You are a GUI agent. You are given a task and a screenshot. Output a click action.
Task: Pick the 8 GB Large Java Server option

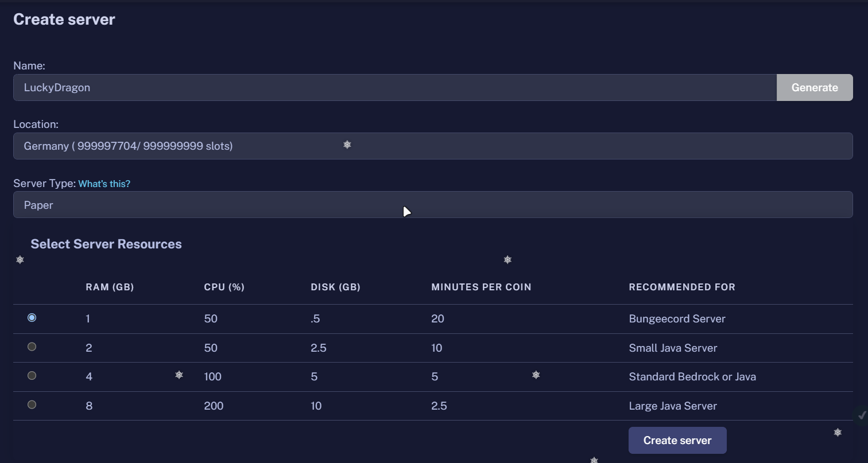pos(32,404)
